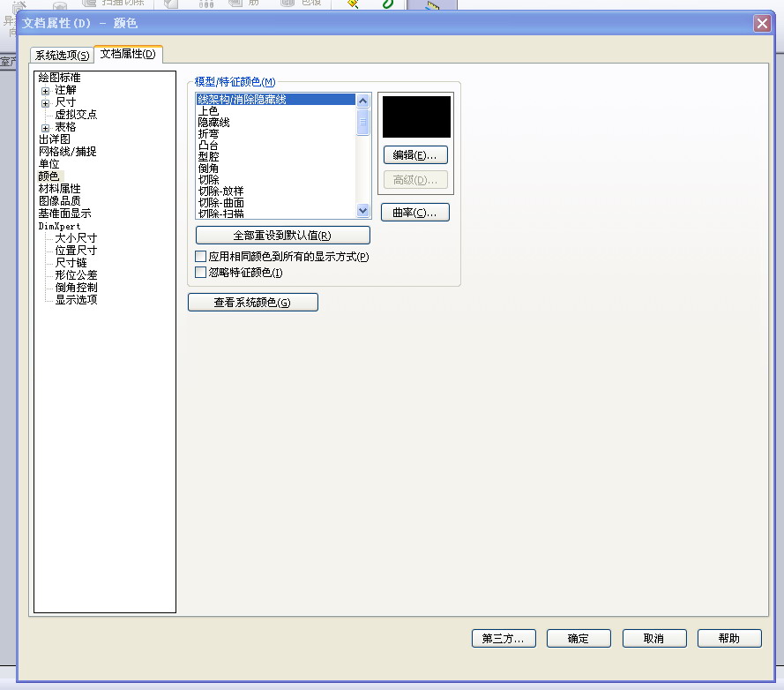Confirm with the 确定 button
Viewport: 784px width, 690px height.
pos(579,639)
